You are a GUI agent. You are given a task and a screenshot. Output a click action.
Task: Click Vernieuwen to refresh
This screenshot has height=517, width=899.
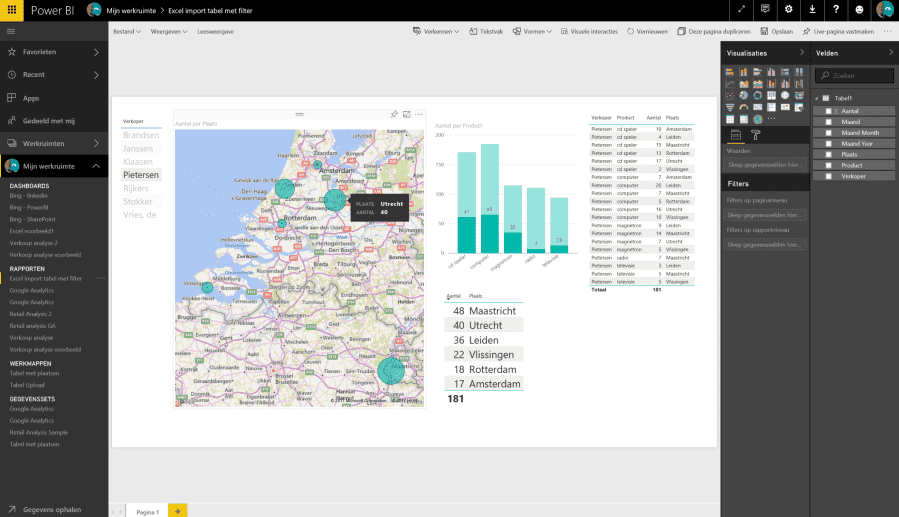click(x=647, y=32)
